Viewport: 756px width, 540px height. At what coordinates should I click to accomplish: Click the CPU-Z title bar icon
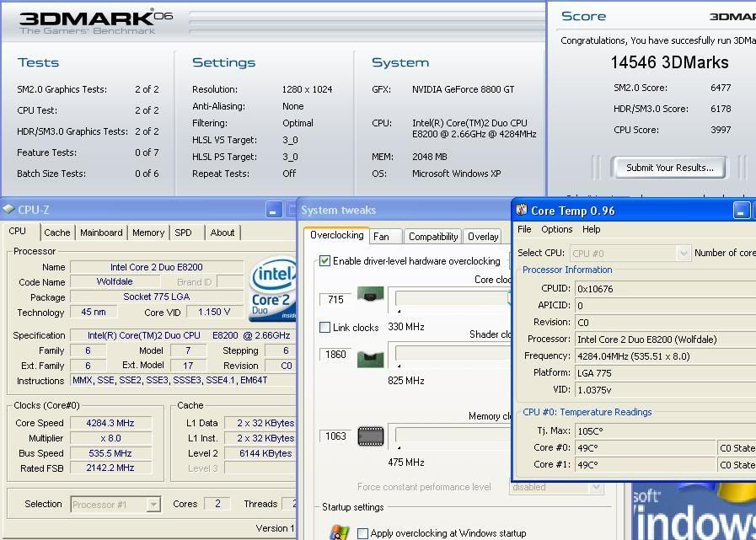[9, 210]
